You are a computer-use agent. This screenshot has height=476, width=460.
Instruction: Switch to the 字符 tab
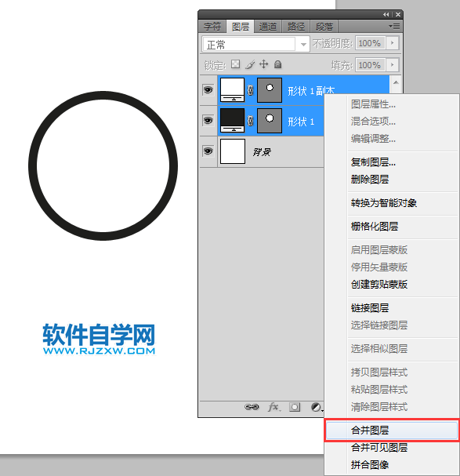(x=212, y=27)
